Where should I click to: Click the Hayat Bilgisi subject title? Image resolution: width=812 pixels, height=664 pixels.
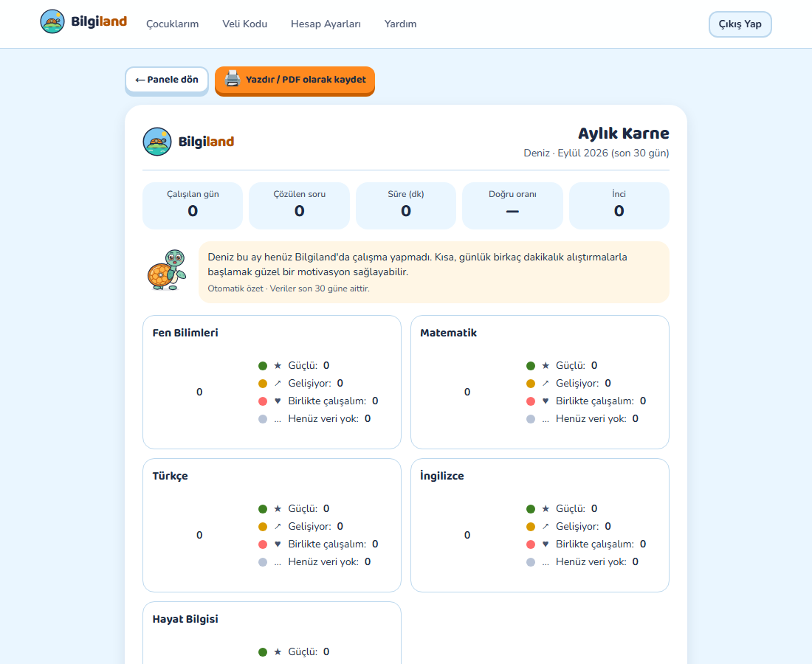(185, 619)
